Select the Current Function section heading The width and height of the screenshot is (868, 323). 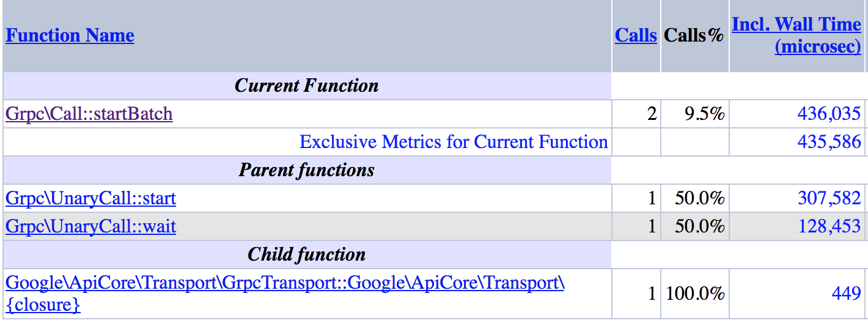(x=307, y=86)
